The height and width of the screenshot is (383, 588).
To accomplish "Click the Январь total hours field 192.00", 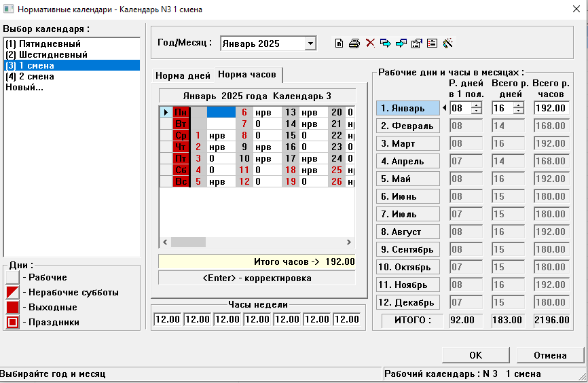I will [x=551, y=108].
